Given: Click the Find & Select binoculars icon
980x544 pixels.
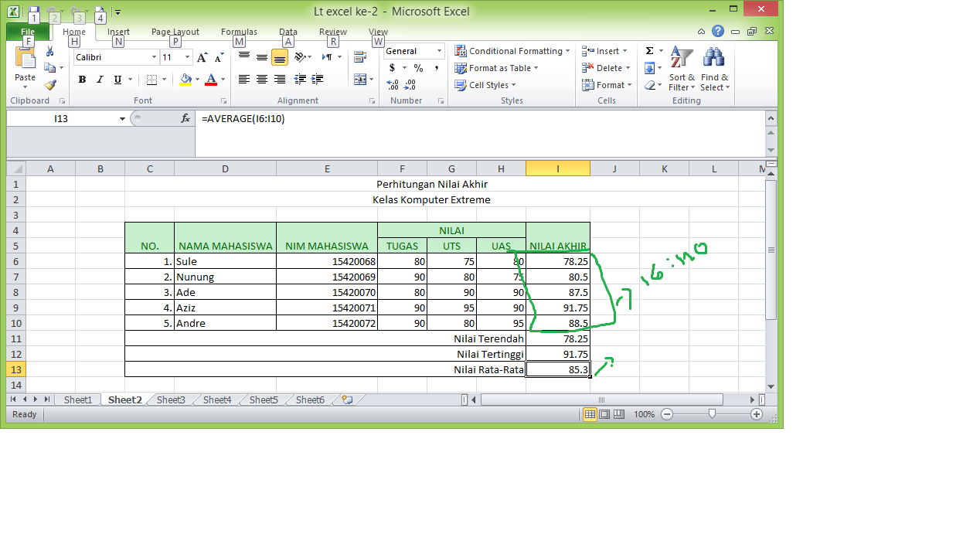Looking at the screenshot, I should [x=713, y=58].
